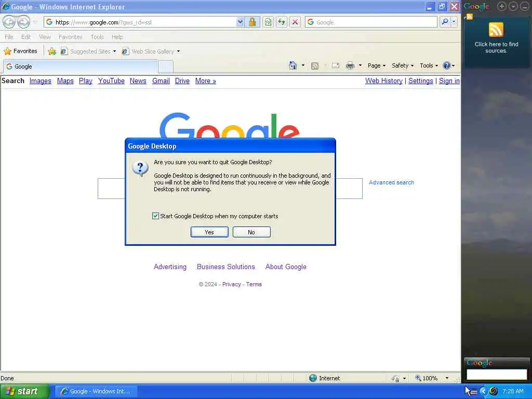Click Add to Favorites Bar icon
The height and width of the screenshot is (399, 532).
coord(52,51)
